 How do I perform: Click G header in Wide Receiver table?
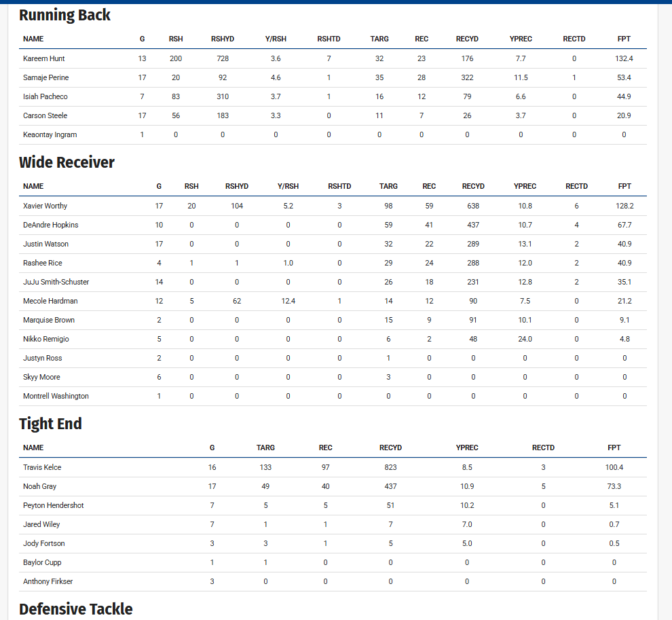pyautogui.click(x=159, y=187)
